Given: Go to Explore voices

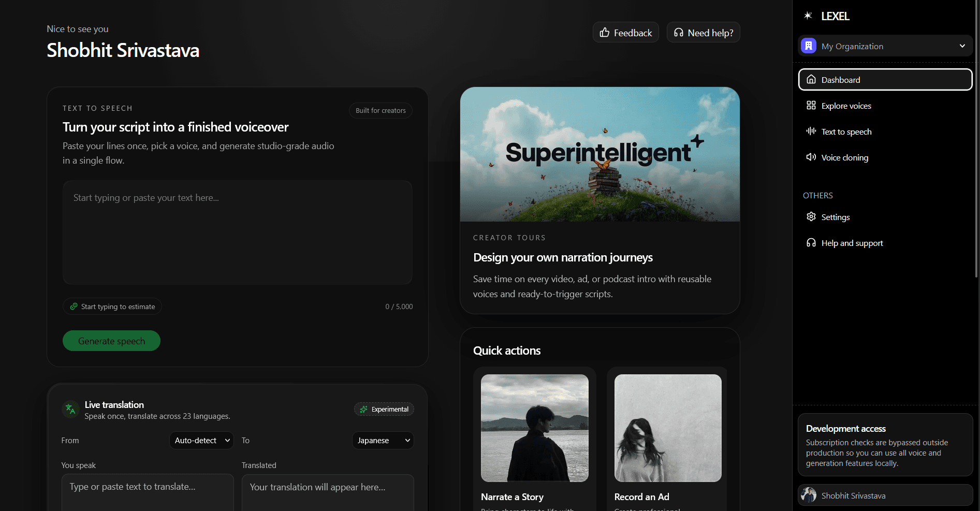Looking at the screenshot, I should pyautogui.click(x=846, y=106).
